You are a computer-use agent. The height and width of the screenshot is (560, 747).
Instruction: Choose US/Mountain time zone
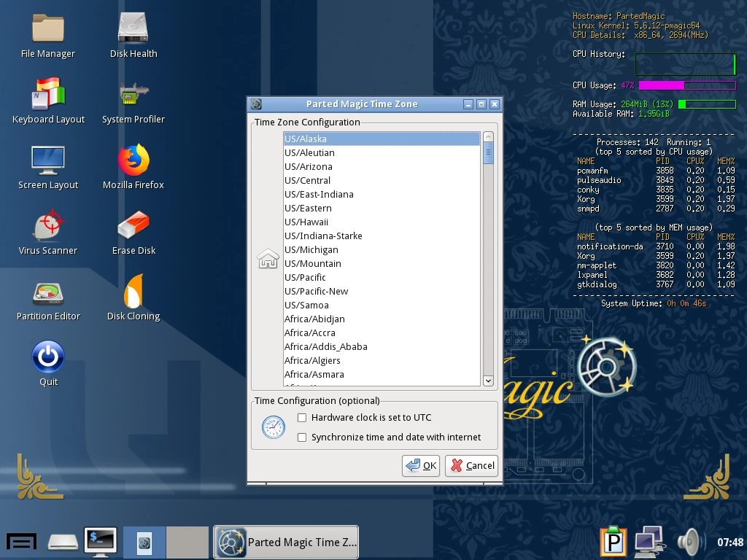tap(382, 263)
